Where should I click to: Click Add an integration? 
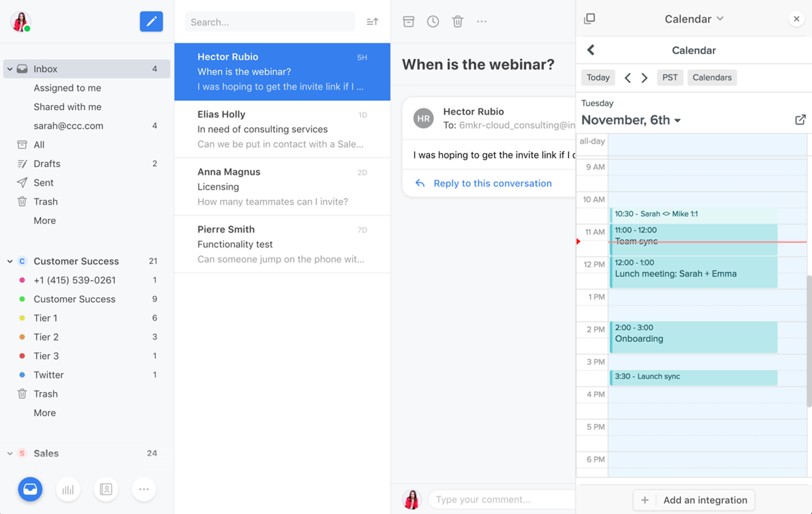click(693, 500)
